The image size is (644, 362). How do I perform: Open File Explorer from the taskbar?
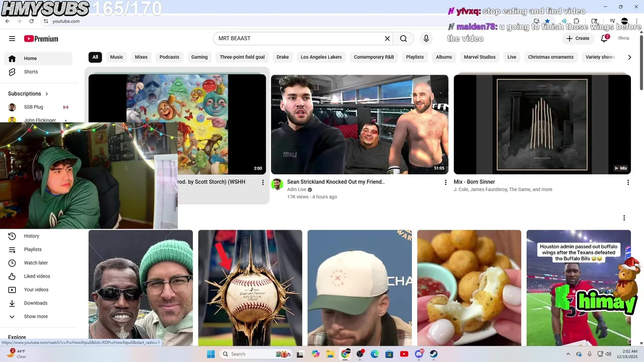point(330,354)
